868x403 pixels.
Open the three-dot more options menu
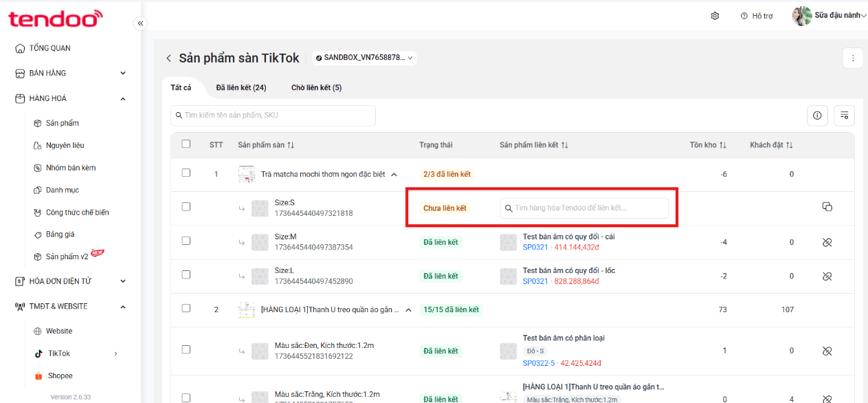[852, 58]
